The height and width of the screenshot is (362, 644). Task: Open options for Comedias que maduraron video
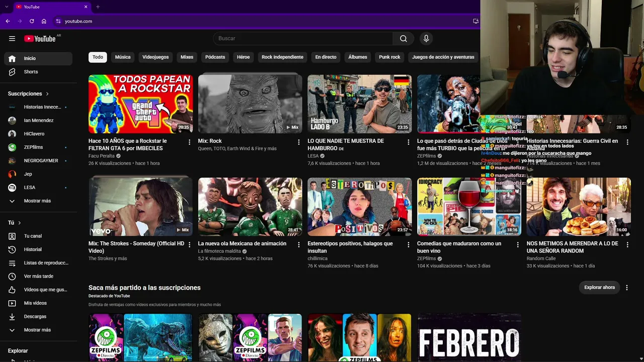[x=518, y=245]
